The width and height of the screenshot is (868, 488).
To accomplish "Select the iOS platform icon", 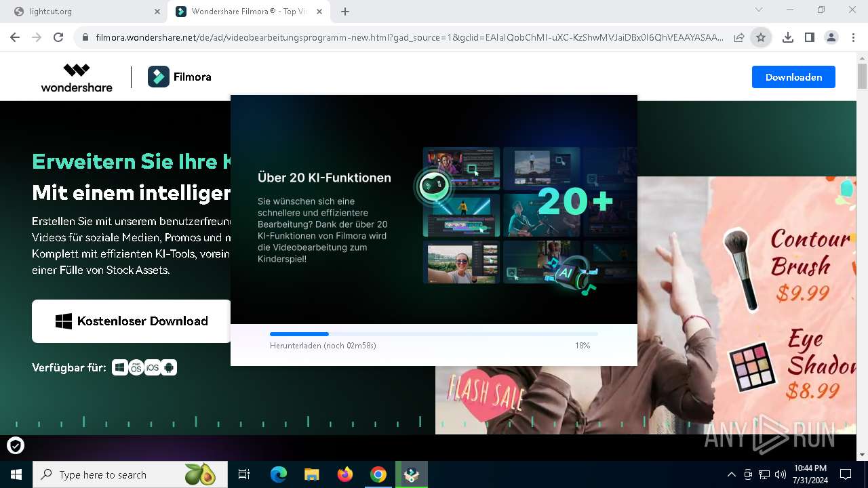I will (153, 367).
